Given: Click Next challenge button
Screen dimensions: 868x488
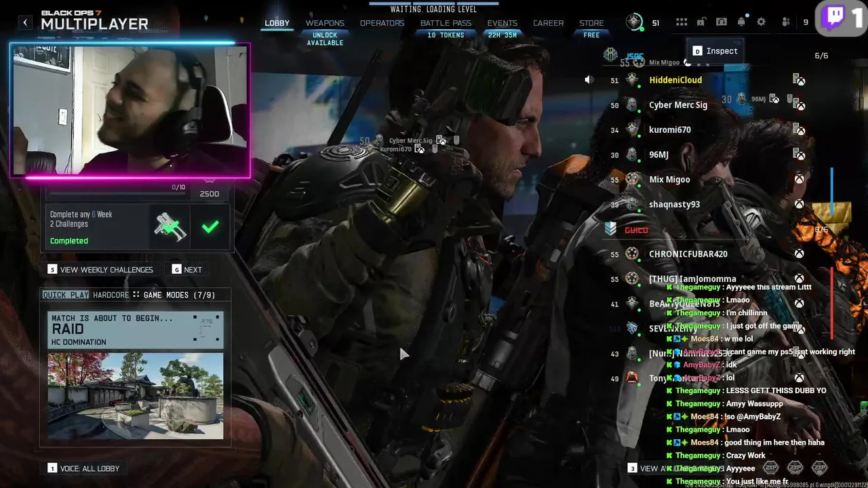Looking at the screenshot, I should (x=187, y=270).
